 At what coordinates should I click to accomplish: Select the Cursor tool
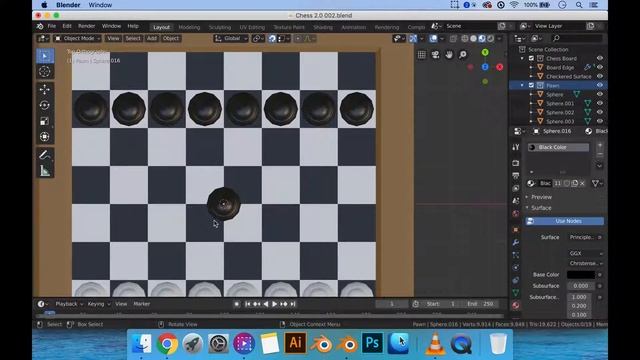(x=45, y=72)
